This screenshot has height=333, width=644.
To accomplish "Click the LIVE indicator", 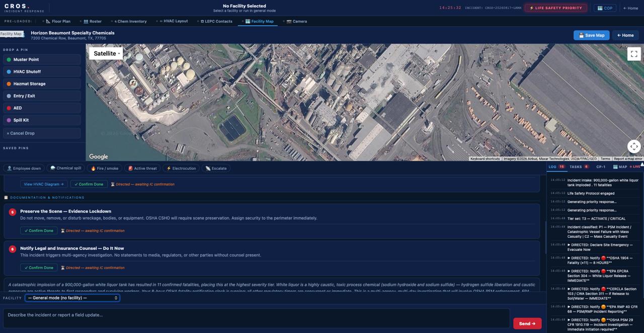I will point(635,167).
